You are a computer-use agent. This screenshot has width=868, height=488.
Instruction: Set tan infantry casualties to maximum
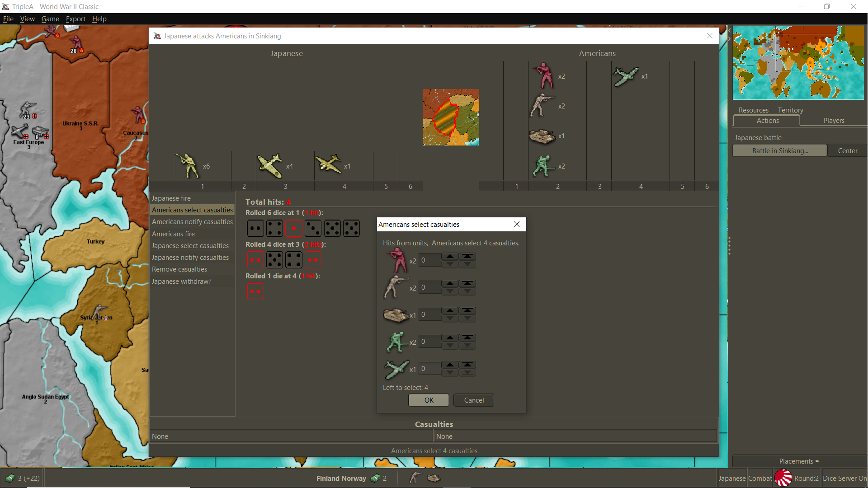click(x=467, y=283)
